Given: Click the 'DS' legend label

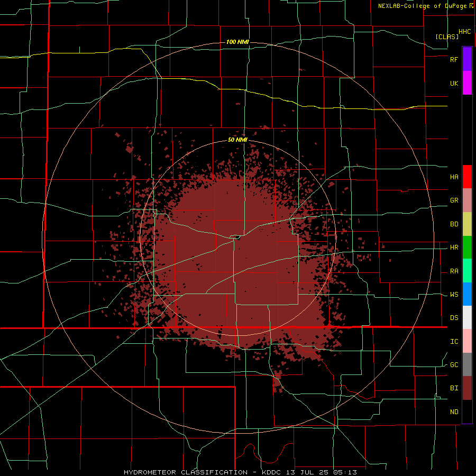Looking at the screenshot, I should point(454,318).
